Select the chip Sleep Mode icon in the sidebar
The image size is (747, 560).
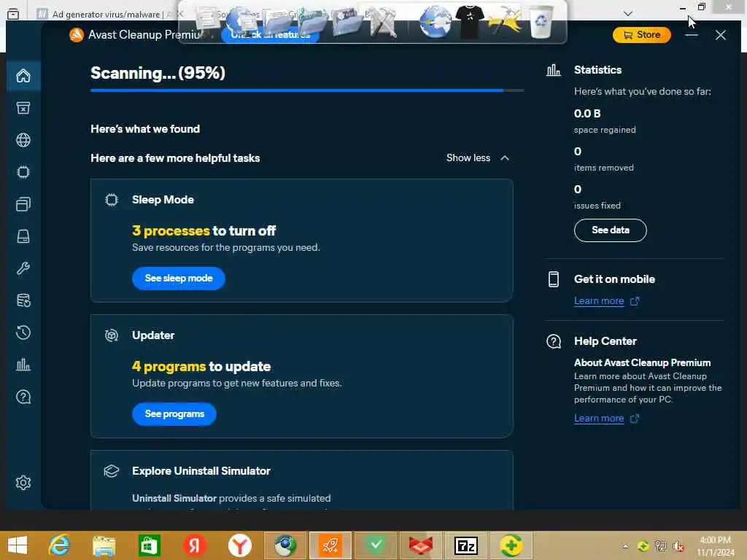pyautogui.click(x=23, y=172)
